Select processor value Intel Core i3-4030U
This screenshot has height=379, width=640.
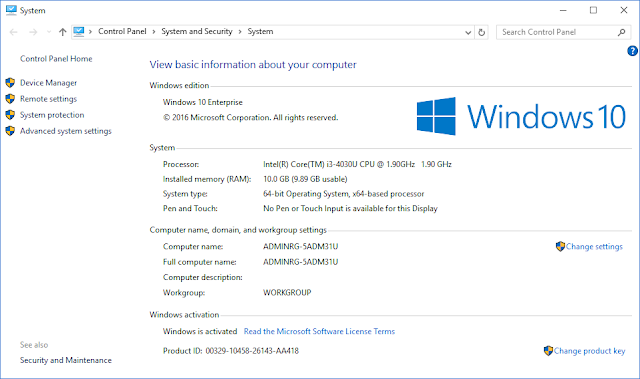tap(358, 164)
